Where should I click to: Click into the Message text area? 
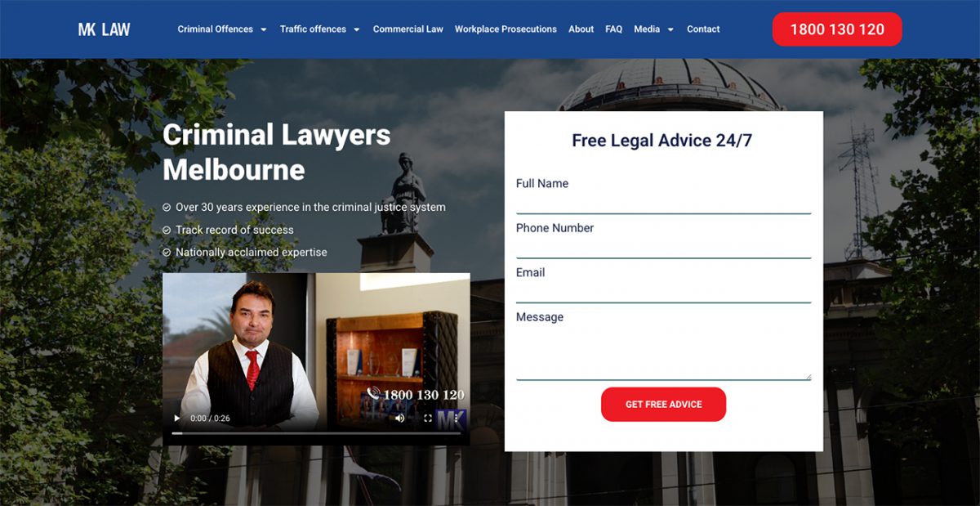click(663, 353)
